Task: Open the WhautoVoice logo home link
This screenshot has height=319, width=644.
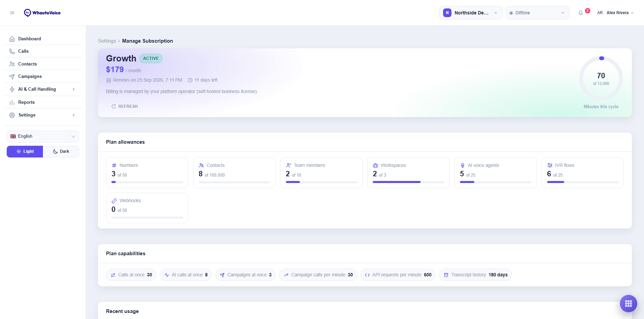Action: point(42,13)
